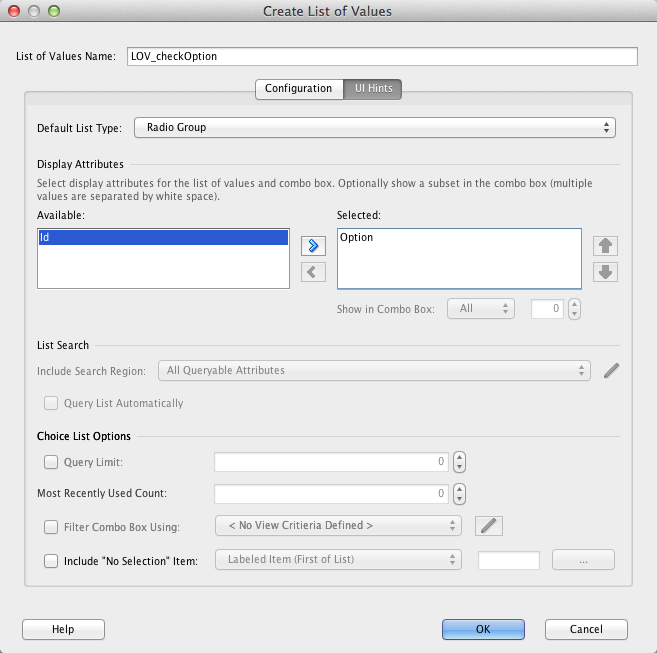657x653 pixels.
Task: Move selected attribute down arrow
Action: point(605,272)
